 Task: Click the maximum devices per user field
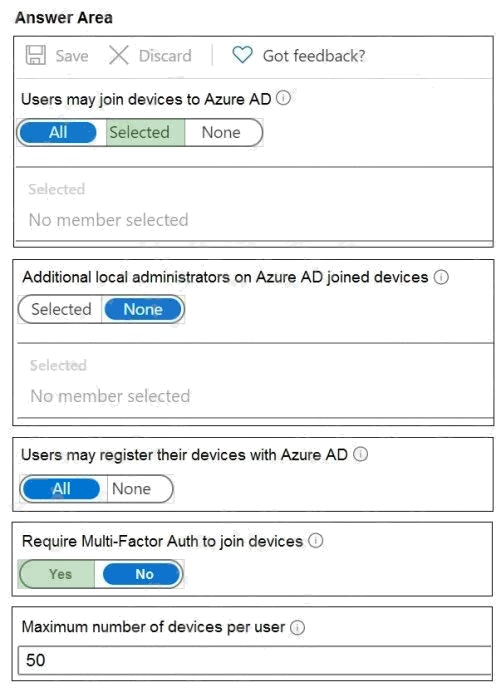(x=254, y=660)
